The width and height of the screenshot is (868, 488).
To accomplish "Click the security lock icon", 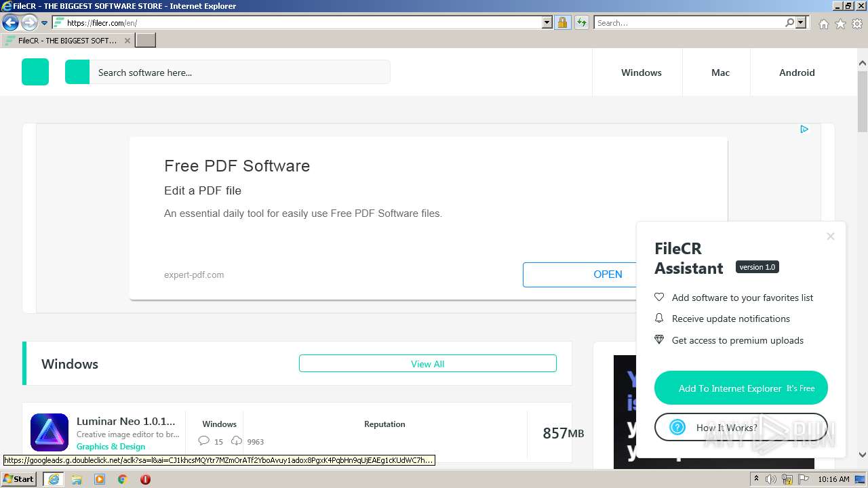I will click(x=562, y=23).
